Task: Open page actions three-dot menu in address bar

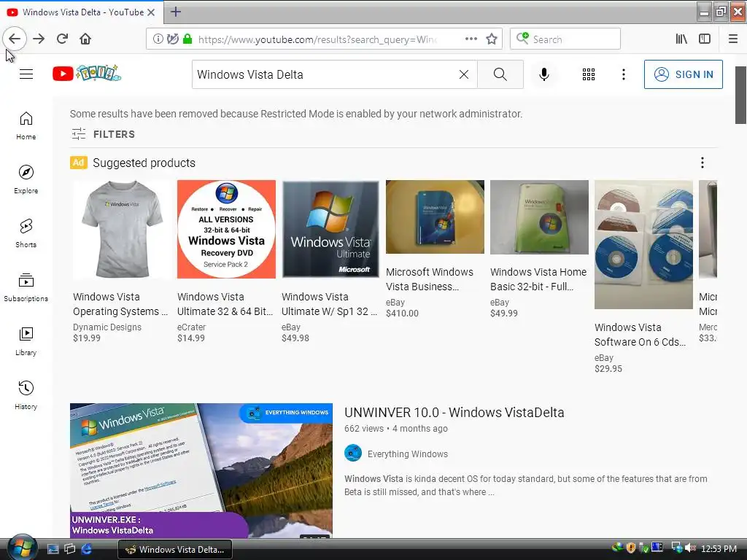Action: [x=471, y=39]
